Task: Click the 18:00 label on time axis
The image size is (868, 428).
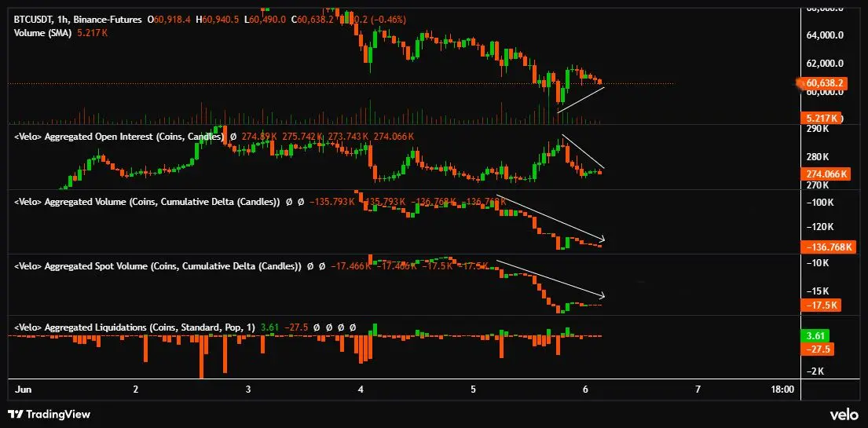Action: pyautogui.click(x=782, y=390)
